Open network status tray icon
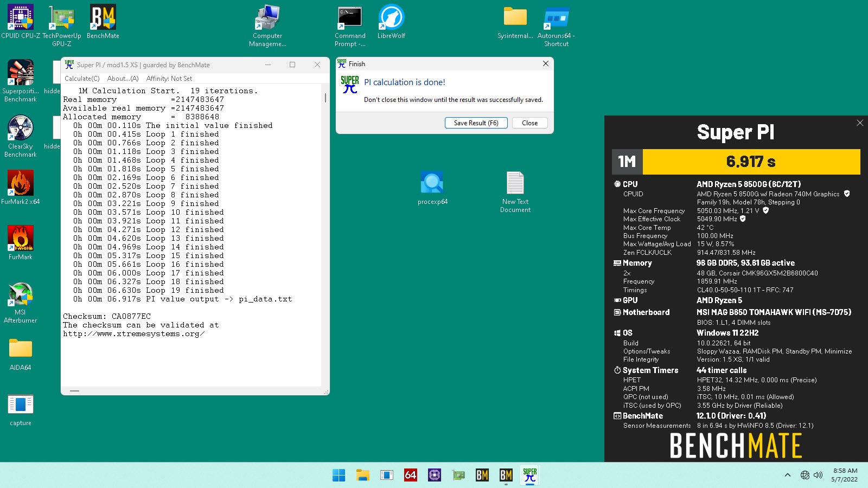The image size is (868, 488). [x=805, y=475]
